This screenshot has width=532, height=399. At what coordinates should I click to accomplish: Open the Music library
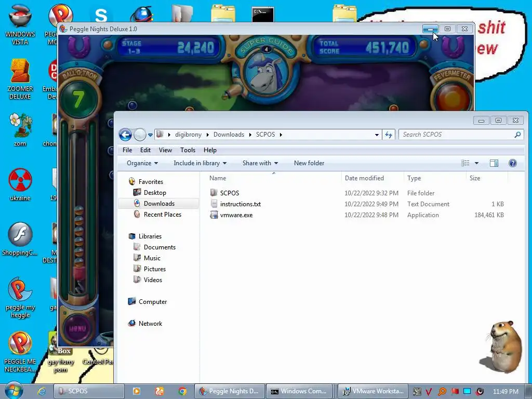152,258
